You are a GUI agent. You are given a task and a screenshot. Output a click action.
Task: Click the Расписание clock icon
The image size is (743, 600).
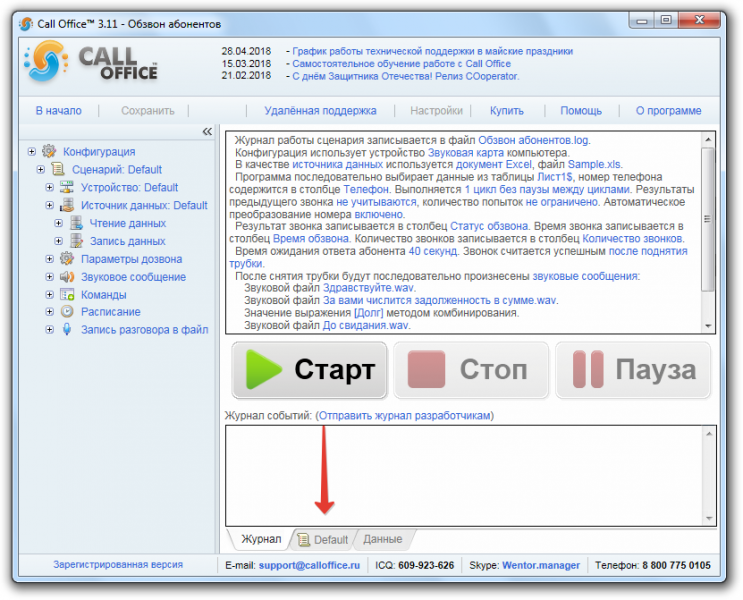[67, 312]
